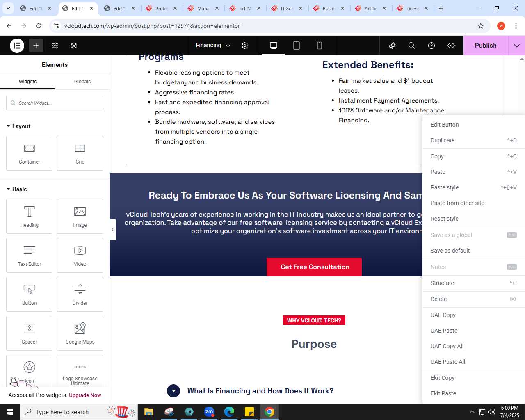Click Get Free Consultation button
The image size is (525, 420).
(x=314, y=267)
